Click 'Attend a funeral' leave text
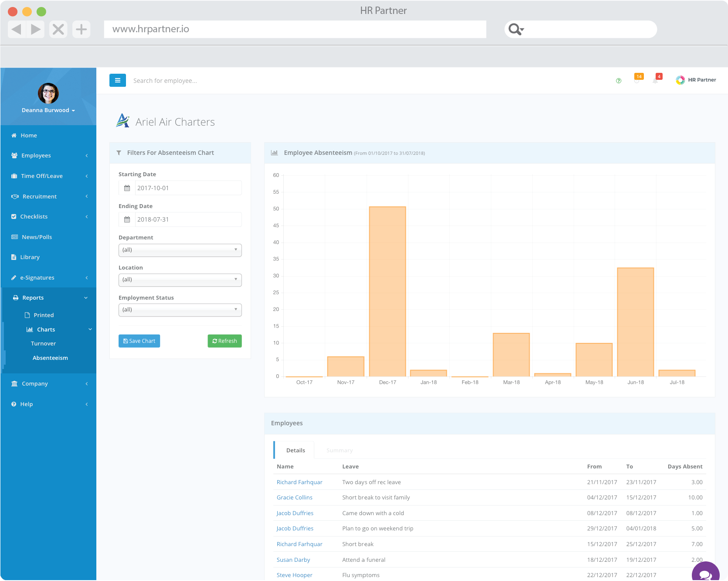 pyautogui.click(x=364, y=560)
